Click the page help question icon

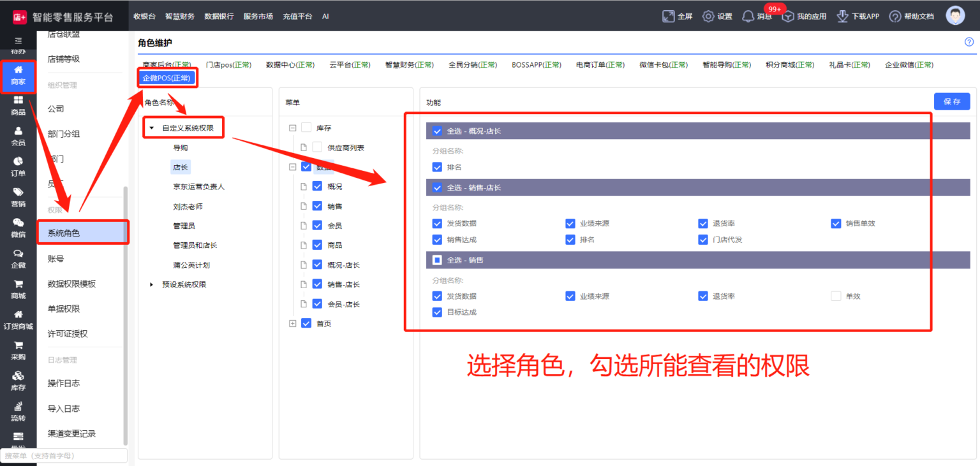point(969,42)
